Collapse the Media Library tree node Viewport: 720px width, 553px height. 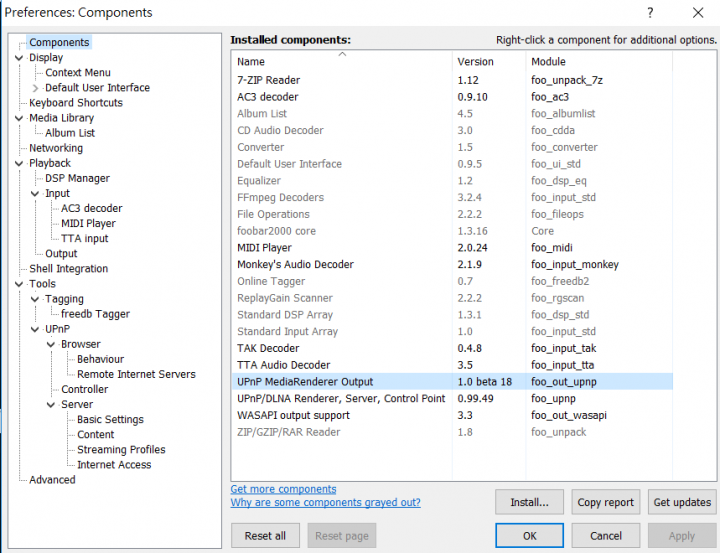coord(19,118)
